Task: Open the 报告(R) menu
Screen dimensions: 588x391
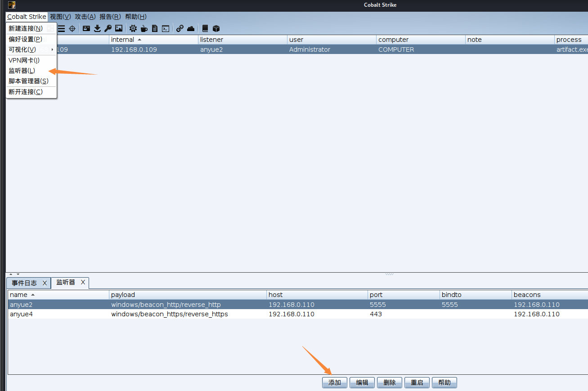Action: pos(110,17)
